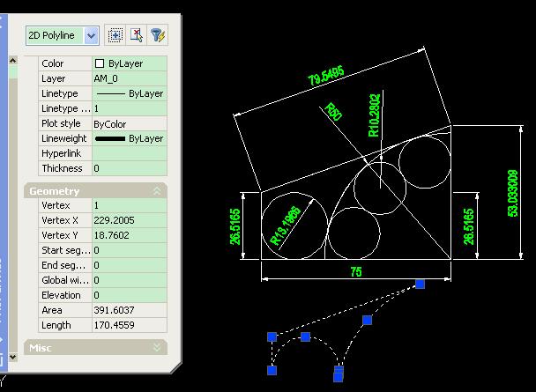Screen dimensions: 536x392
Task: Click the empty Hyperlink field
Action: tap(130, 153)
